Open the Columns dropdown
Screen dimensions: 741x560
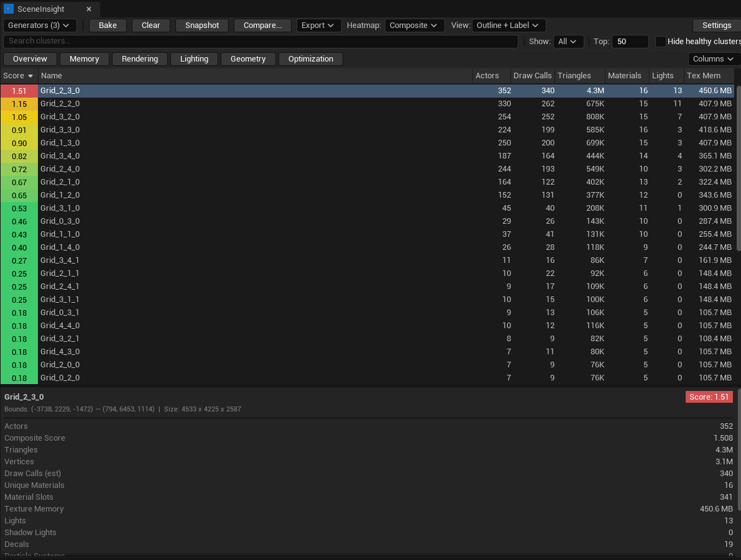pos(713,59)
